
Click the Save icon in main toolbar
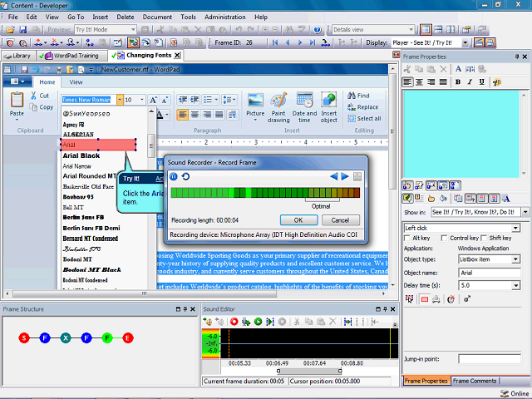click(x=22, y=30)
